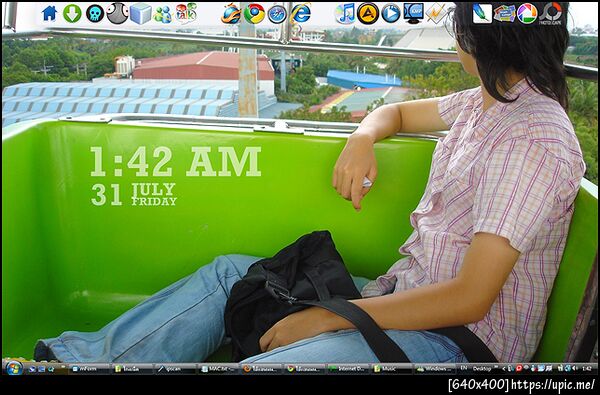Click the EN language indicator

click(464, 368)
